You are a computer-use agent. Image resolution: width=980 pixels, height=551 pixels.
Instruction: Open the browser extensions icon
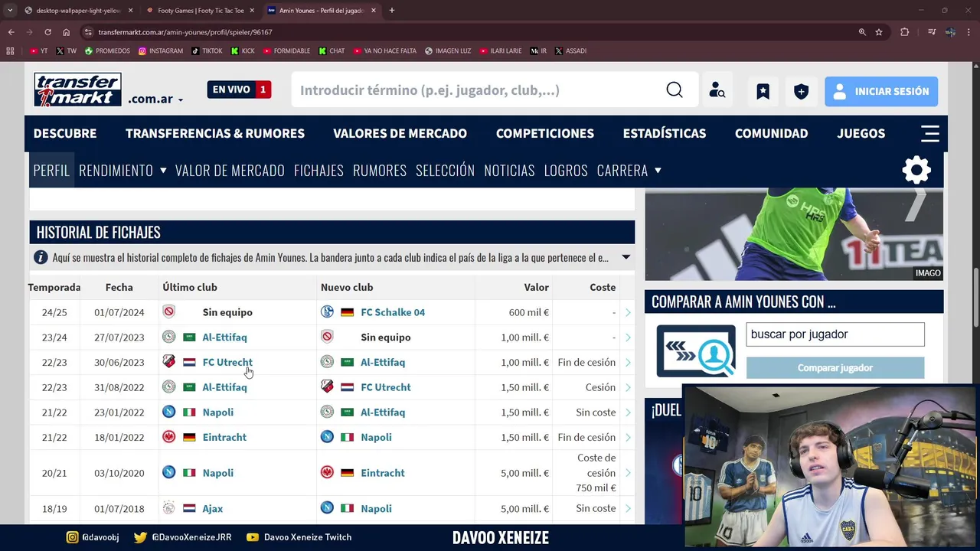[x=905, y=32]
